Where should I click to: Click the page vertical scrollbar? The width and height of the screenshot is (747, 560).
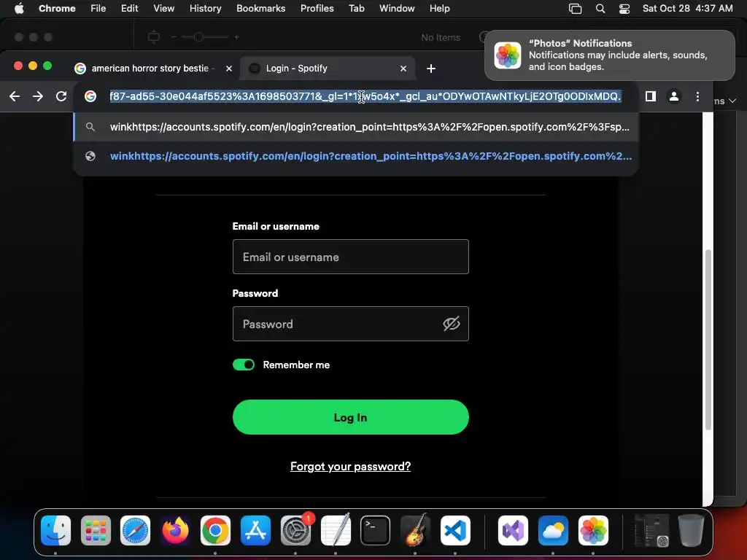pos(708,339)
